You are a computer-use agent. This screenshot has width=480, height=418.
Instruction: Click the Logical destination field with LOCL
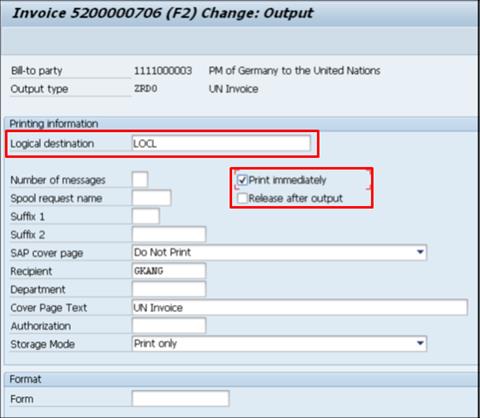pyautogui.click(x=221, y=143)
